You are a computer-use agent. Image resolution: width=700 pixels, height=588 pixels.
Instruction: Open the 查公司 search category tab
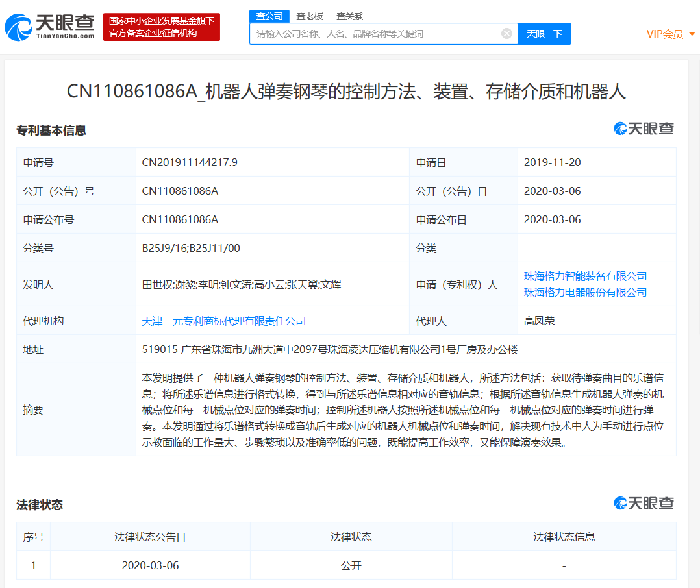tap(269, 16)
